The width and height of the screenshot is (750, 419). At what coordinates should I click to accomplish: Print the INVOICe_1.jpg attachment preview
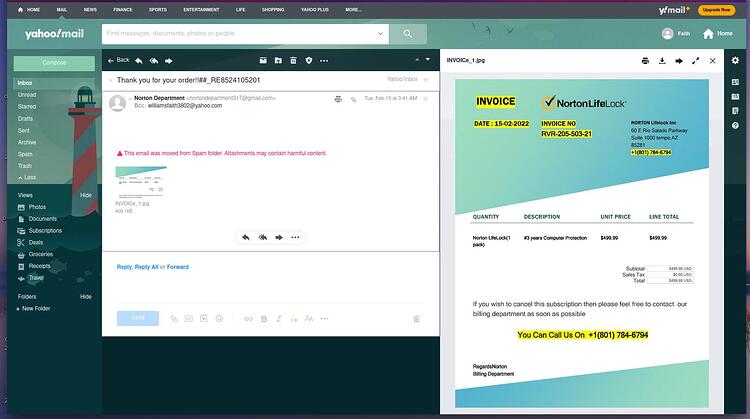pos(645,61)
